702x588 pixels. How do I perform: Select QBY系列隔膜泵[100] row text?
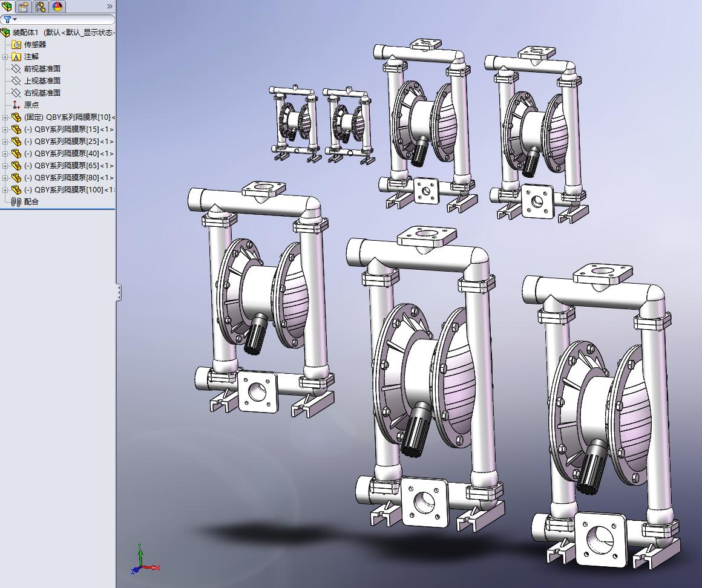pos(70,190)
